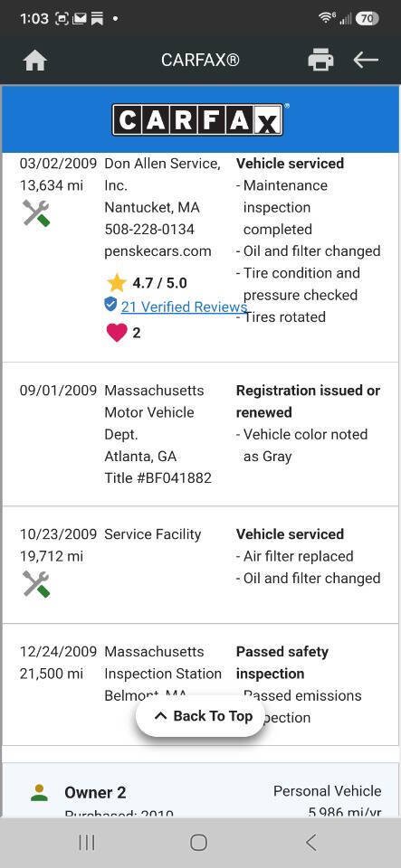The image size is (401, 868).
Task: Tap the CARFAX logo banner
Action: click(x=201, y=119)
